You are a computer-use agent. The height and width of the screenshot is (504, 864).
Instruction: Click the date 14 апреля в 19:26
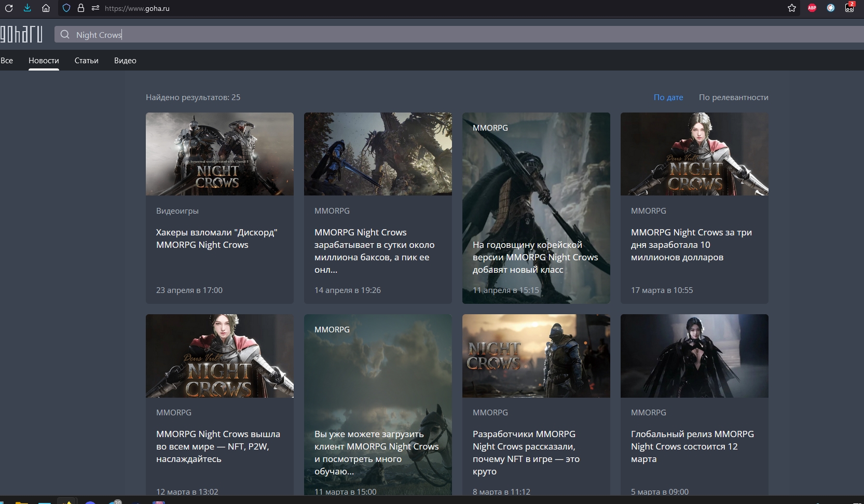coord(348,290)
